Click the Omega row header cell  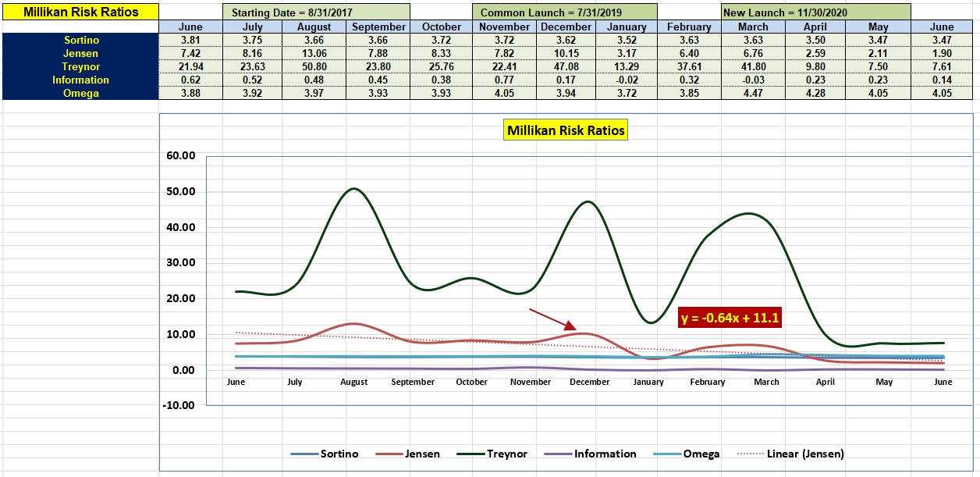[x=80, y=93]
